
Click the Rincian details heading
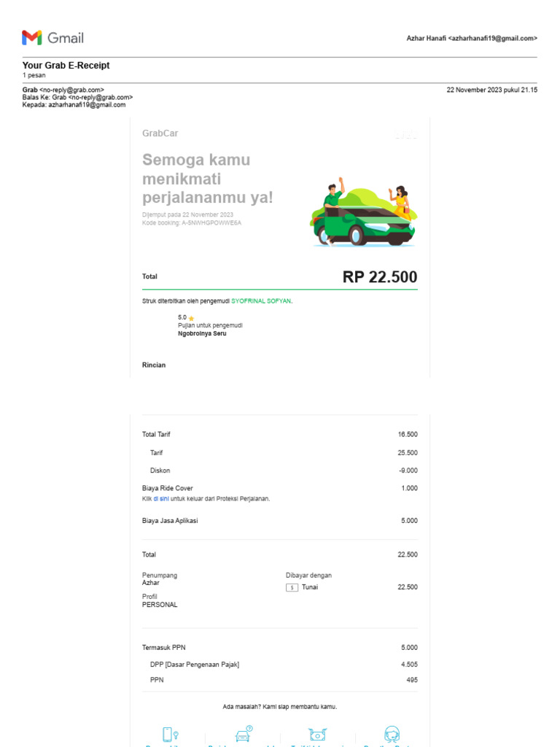tap(154, 365)
